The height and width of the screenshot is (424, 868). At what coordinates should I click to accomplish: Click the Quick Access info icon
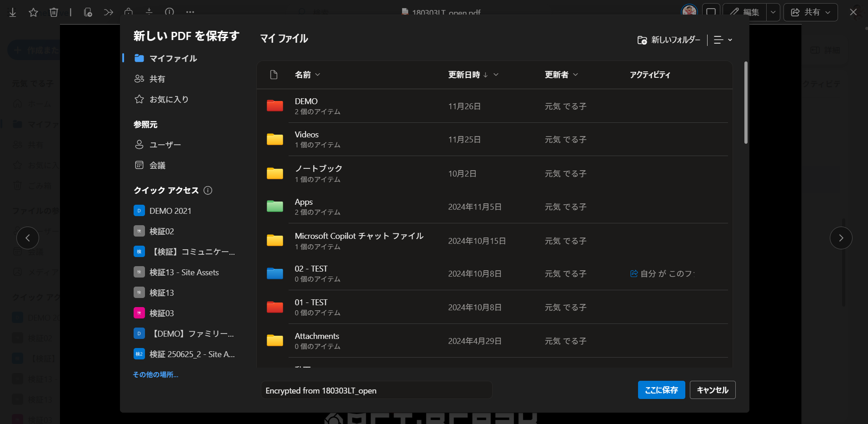[x=208, y=190]
